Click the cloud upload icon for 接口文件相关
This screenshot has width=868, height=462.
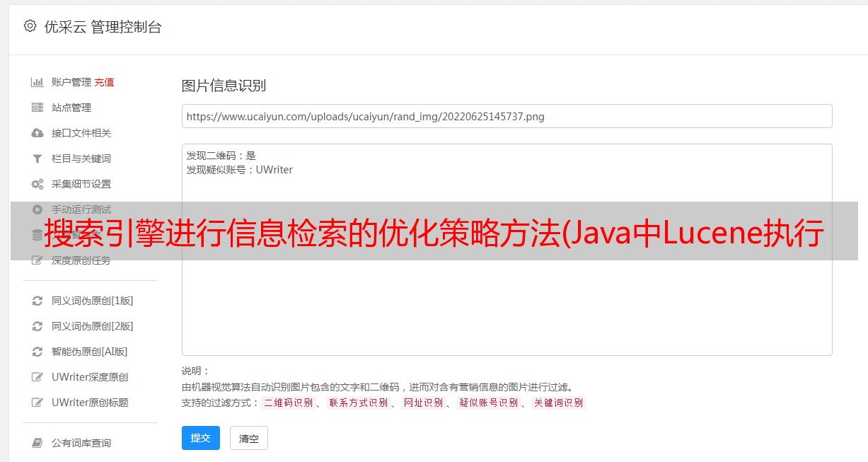point(37,133)
